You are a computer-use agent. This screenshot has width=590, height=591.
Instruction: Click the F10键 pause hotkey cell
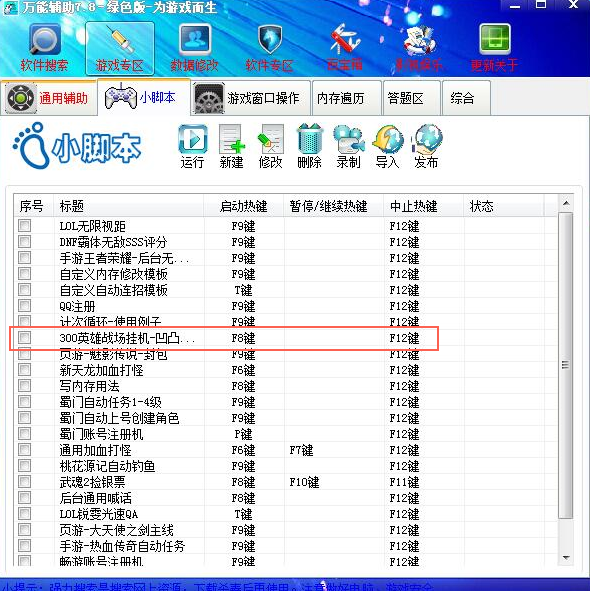coord(304,482)
